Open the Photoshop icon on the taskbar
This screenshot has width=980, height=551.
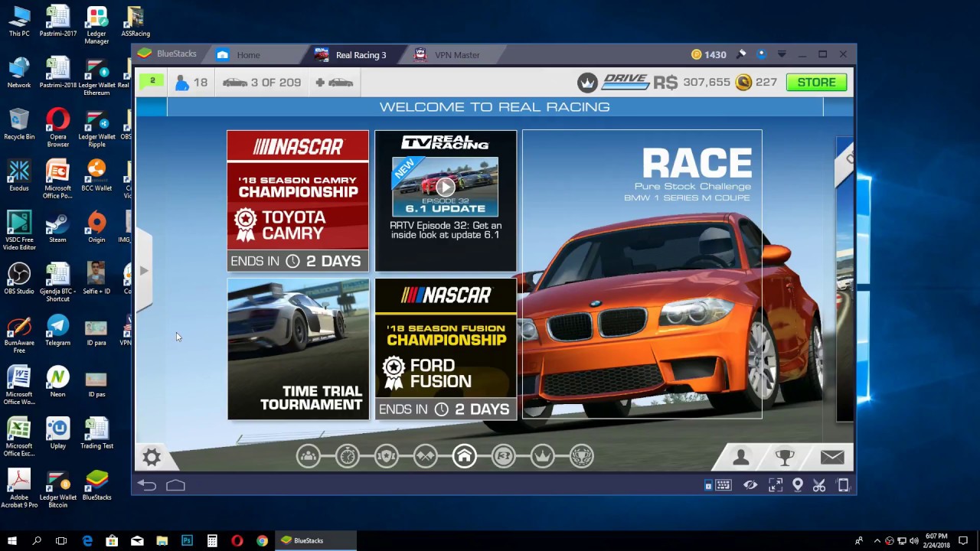187,540
